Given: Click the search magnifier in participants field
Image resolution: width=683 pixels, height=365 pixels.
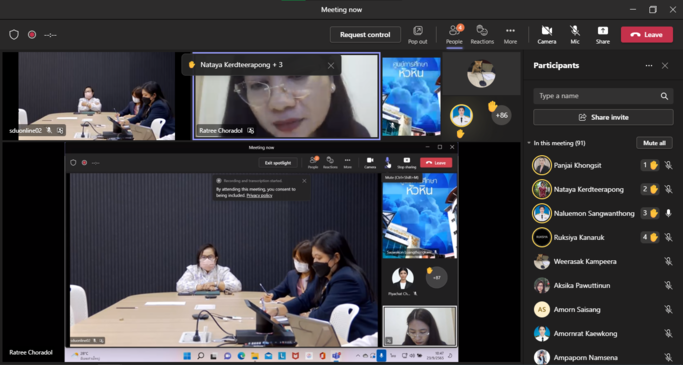Looking at the screenshot, I should (664, 96).
